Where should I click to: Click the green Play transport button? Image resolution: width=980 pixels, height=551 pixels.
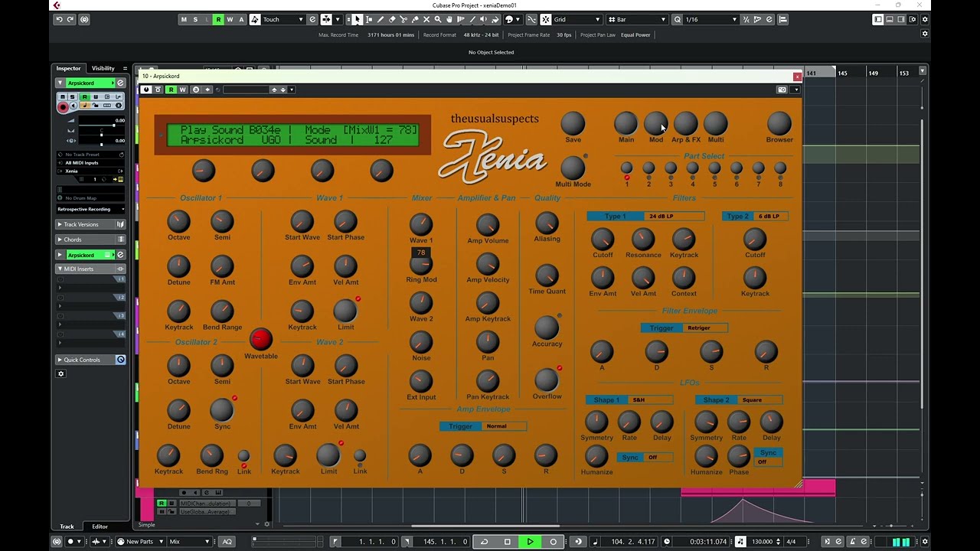pyautogui.click(x=530, y=542)
